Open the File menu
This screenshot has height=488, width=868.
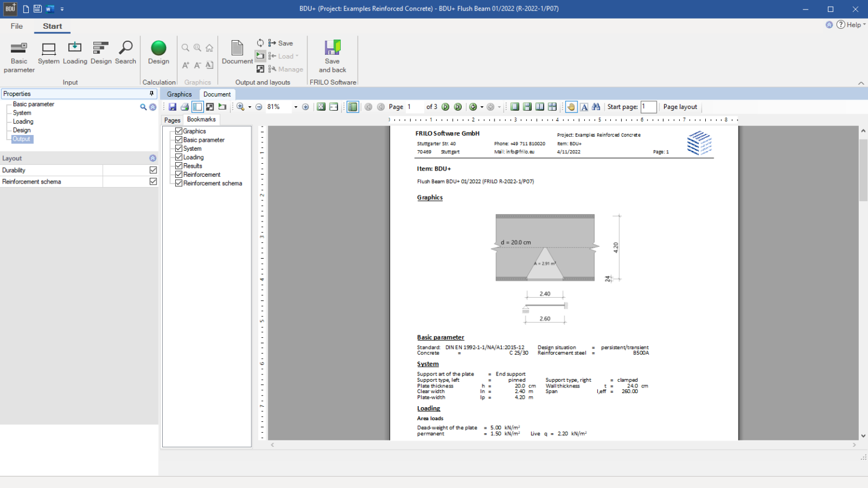click(x=17, y=26)
